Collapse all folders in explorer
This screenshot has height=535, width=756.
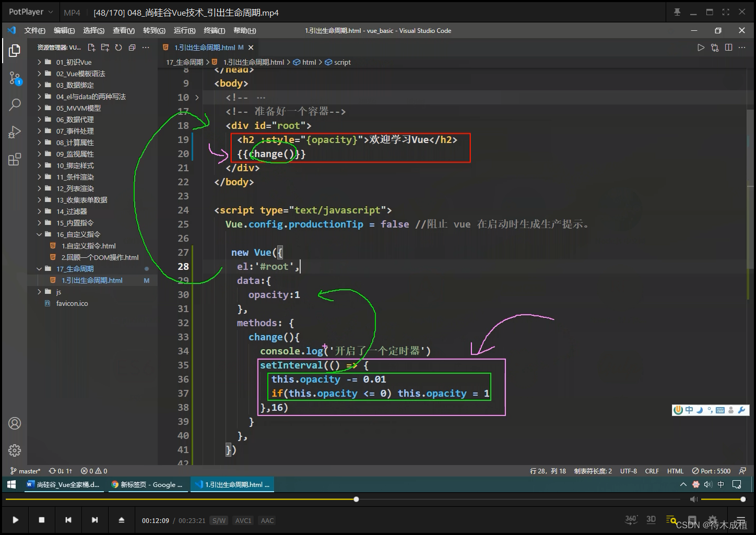(132, 47)
